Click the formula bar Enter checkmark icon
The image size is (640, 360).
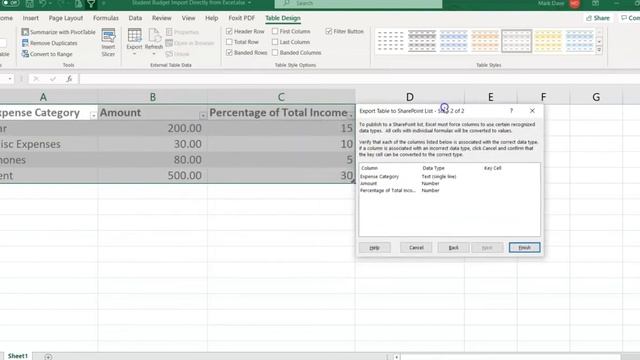tap(53, 79)
